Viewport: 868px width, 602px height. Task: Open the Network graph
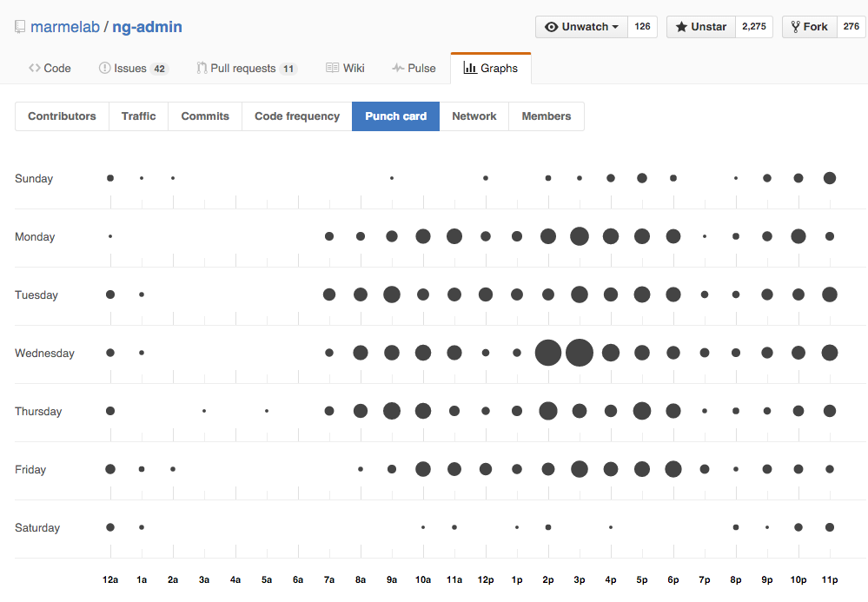click(x=474, y=116)
